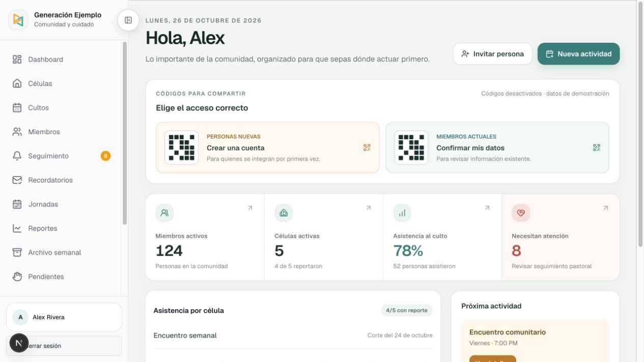Click the 124 members count
Screen dimensions: 644x362
(x=169, y=251)
